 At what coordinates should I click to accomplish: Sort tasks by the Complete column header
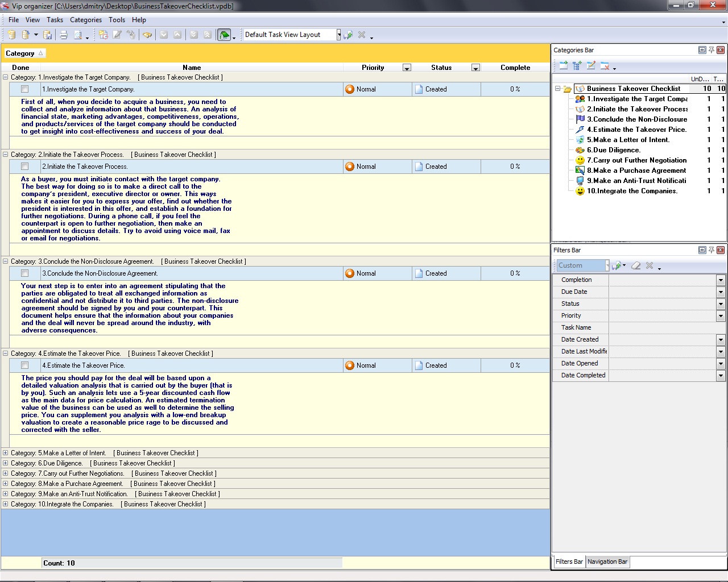[515, 68]
